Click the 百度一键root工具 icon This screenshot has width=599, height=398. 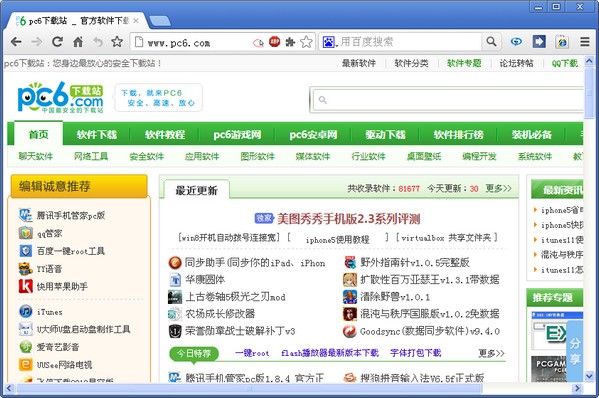point(25,251)
